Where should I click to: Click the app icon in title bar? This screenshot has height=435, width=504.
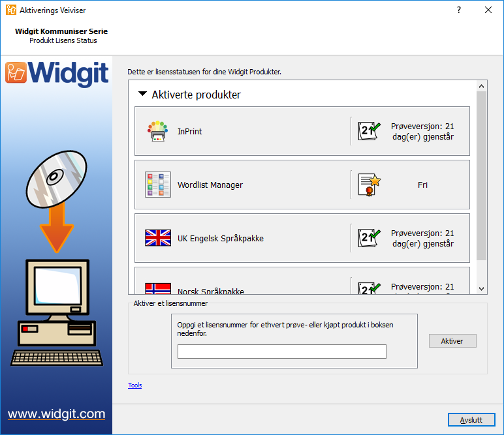click(11, 10)
